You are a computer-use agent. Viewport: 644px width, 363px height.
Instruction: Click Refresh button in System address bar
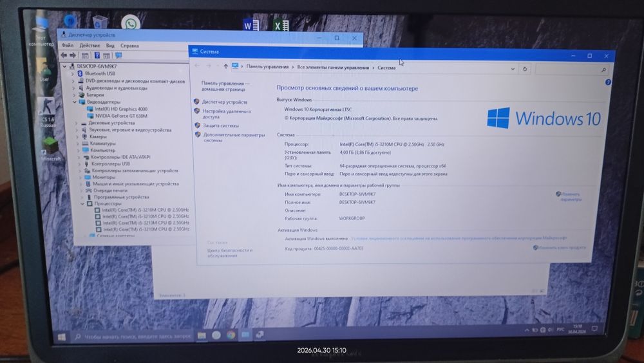click(x=524, y=69)
